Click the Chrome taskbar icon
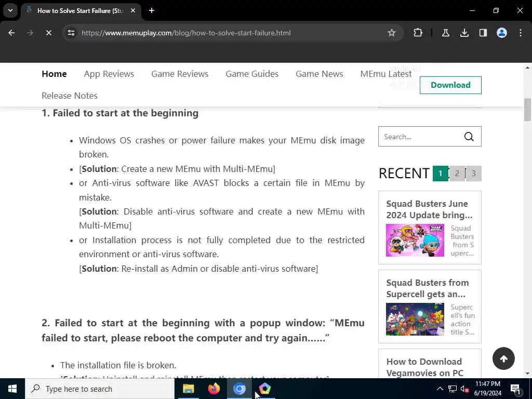This screenshot has width=532, height=399. coord(239,389)
